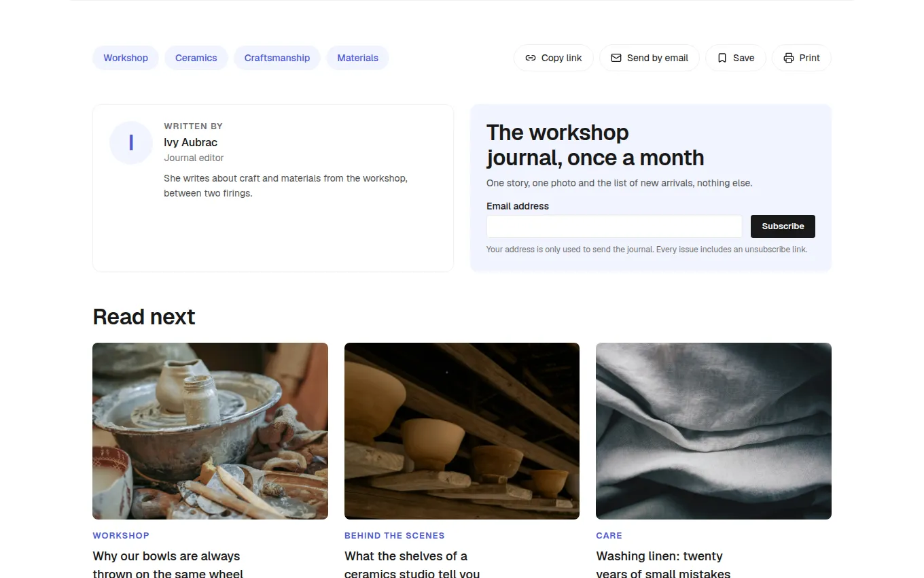The height and width of the screenshot is (578, 924).
Task: Open author Ivy Aubrac's name
Action: pyautogui.click(x=191, y=142)
